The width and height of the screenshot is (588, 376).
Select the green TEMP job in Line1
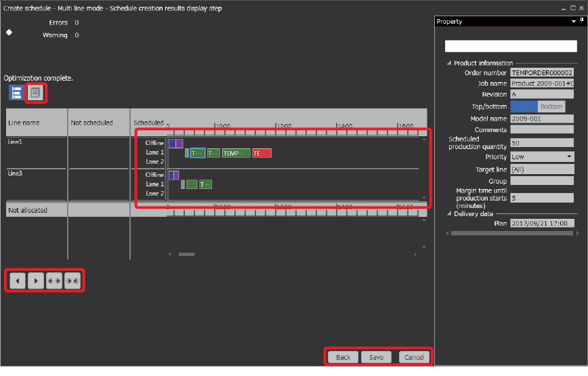coord(236,153)
